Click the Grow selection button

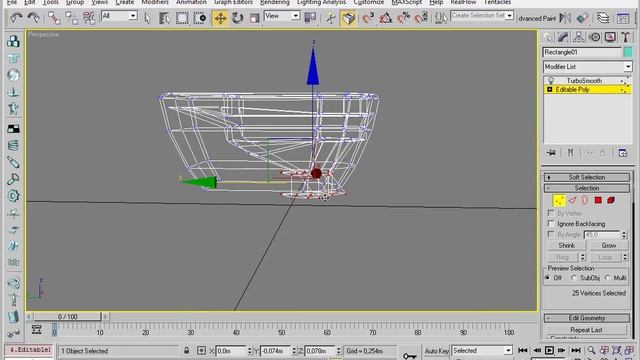(609, 245)
